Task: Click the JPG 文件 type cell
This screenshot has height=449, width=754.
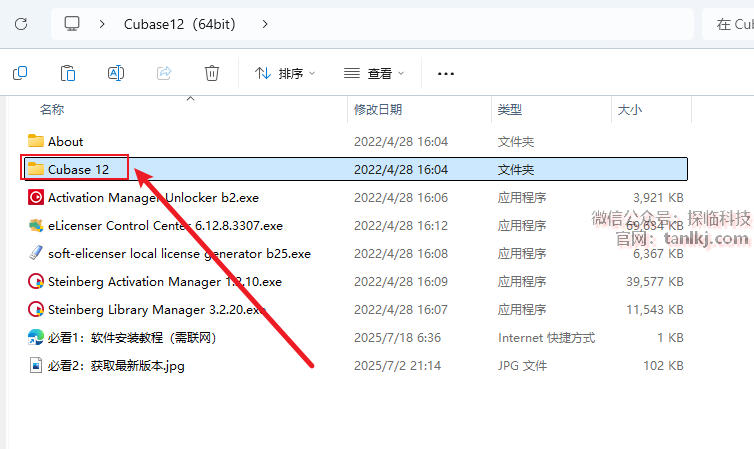Action: 522,365
